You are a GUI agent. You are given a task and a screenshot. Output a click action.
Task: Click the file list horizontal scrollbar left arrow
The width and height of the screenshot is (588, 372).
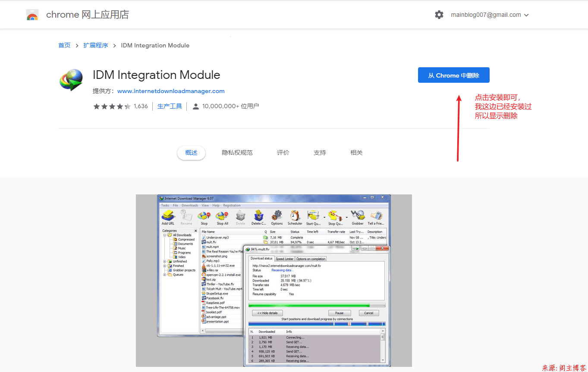coord(203,331)
